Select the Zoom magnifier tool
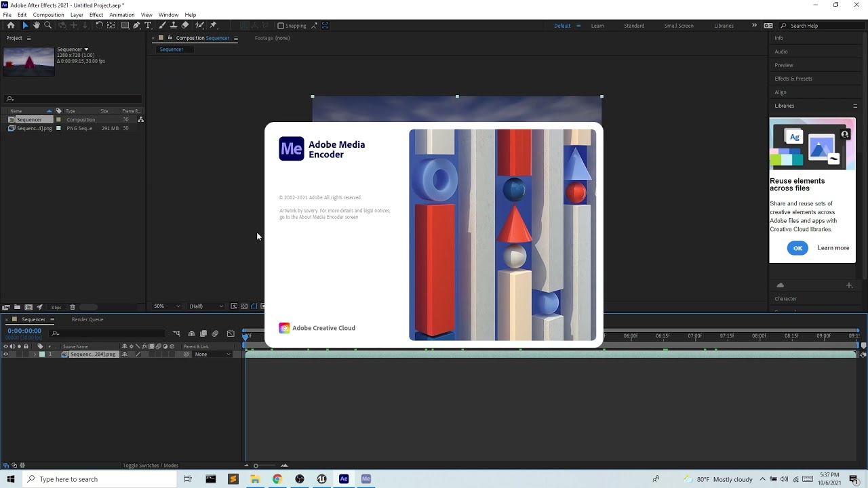Viewport: 868px width, 488px height. 47,25
